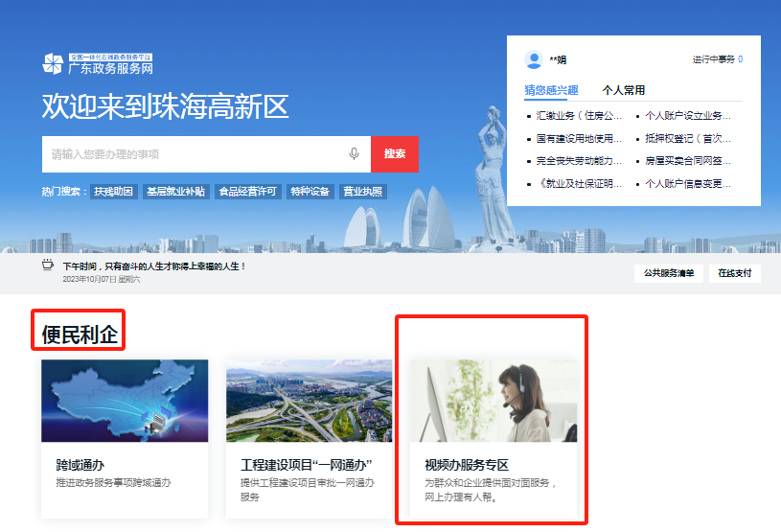Click description 推进政务服务事项跨域通办
This screenshot has width=781, height=532.
114,483
